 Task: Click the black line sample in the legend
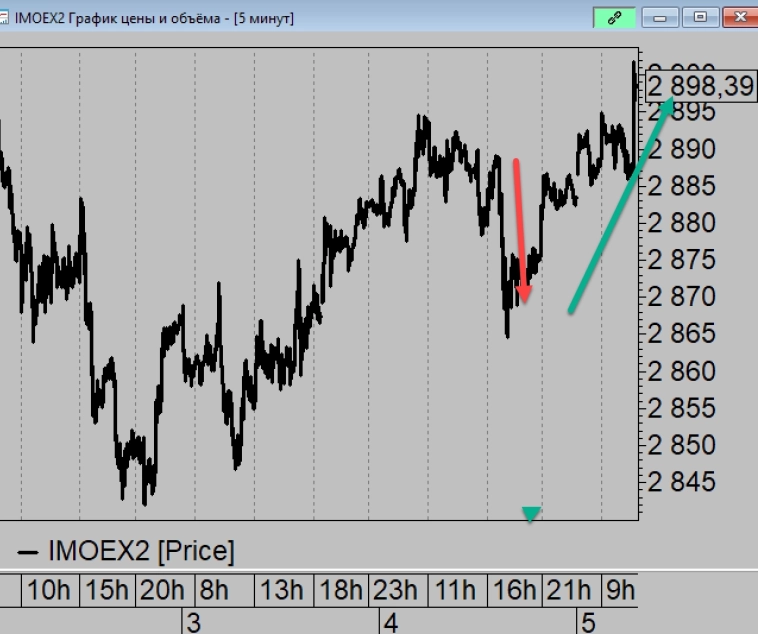click(28, 552)
